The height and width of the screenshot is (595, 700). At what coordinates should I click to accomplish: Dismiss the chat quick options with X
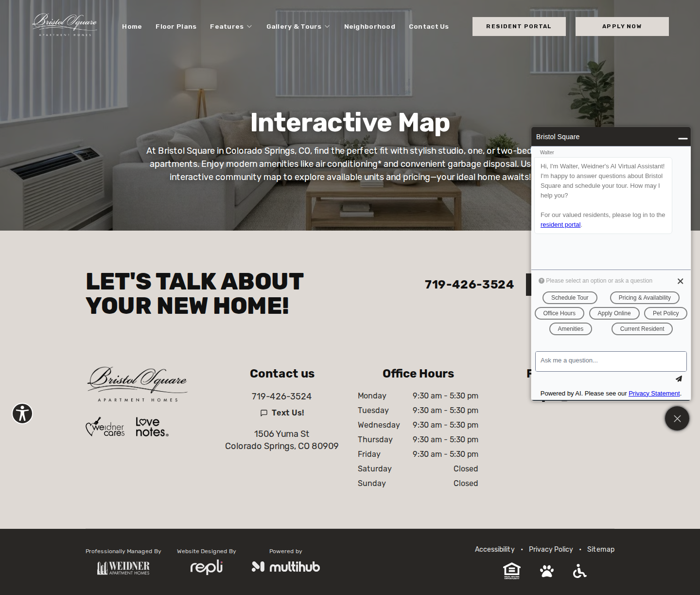[681, 281]
